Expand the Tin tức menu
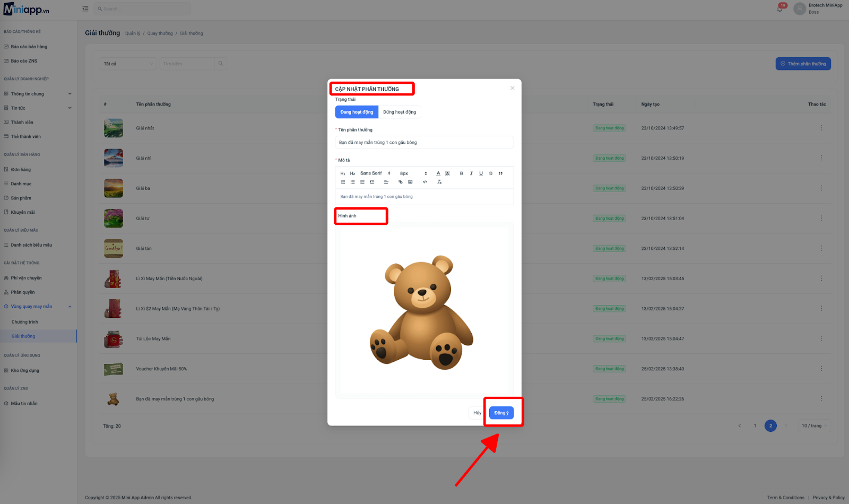849x504 pixels. tap(37, 108)
